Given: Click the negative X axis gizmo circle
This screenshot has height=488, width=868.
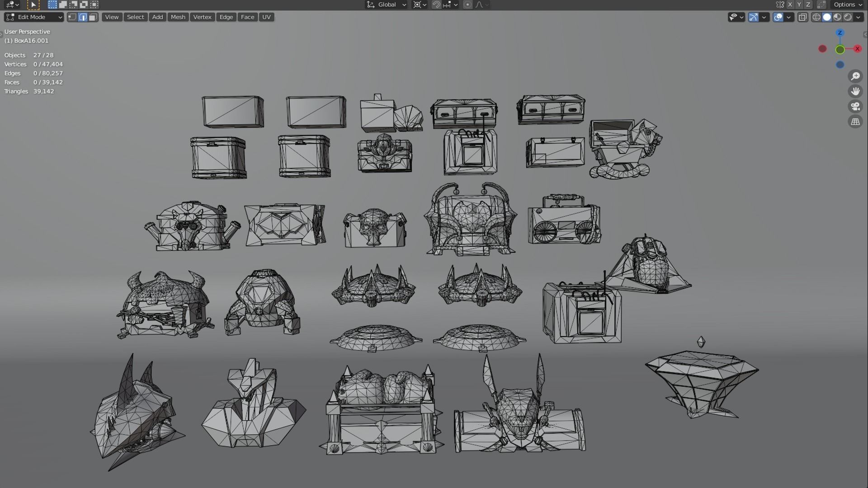Looking at the screenshot, I should (823, 49).
